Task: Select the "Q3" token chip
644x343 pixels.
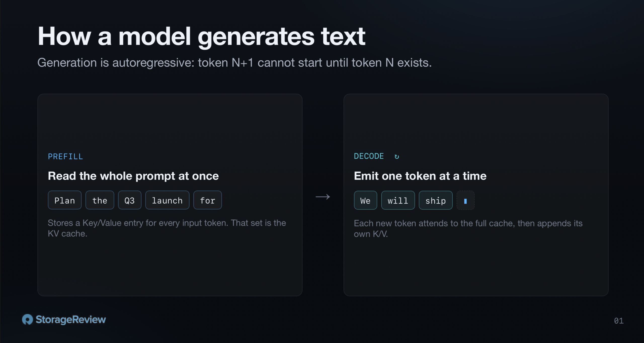Action: (130, 200)
